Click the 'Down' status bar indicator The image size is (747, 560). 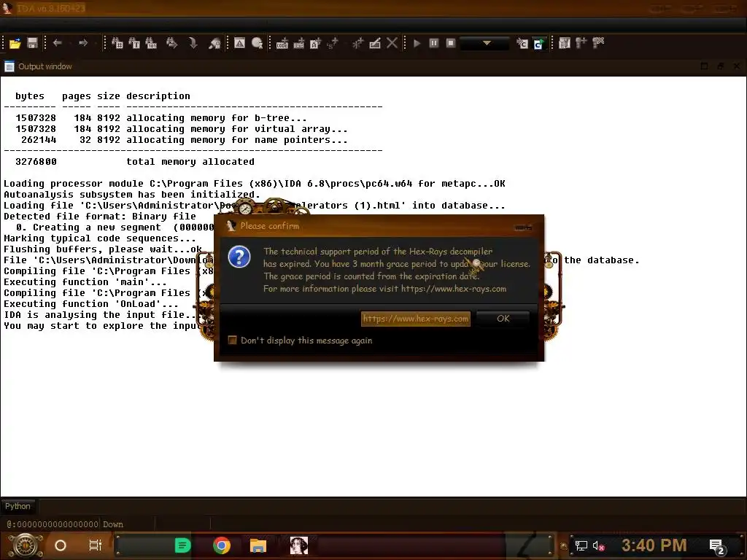pyautogui.click(x=113, y=524)
